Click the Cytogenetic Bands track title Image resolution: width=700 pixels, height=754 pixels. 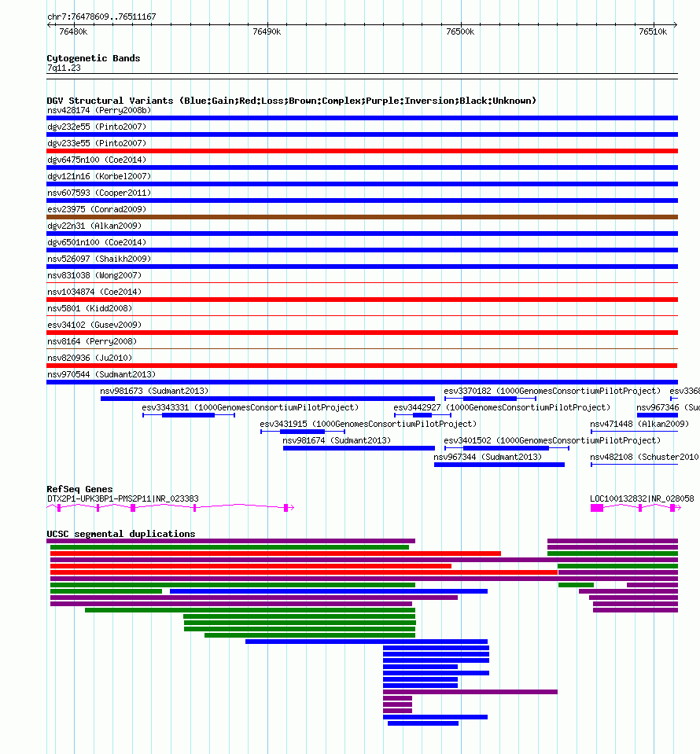click(x=94, y=58)
